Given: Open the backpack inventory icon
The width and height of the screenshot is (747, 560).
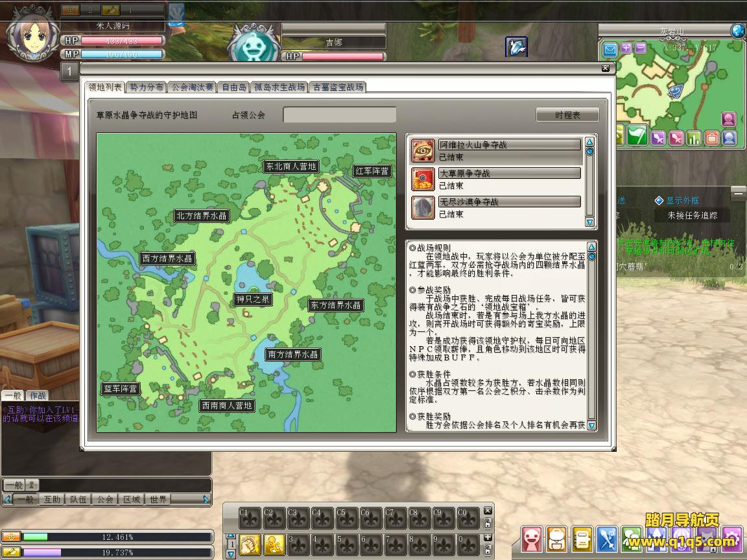Looking at the screenshot, I should tap(557, 539).
